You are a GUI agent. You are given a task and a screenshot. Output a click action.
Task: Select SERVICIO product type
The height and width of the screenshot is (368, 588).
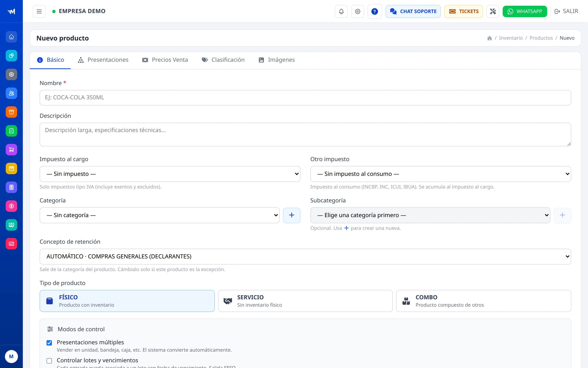[305, 301]
